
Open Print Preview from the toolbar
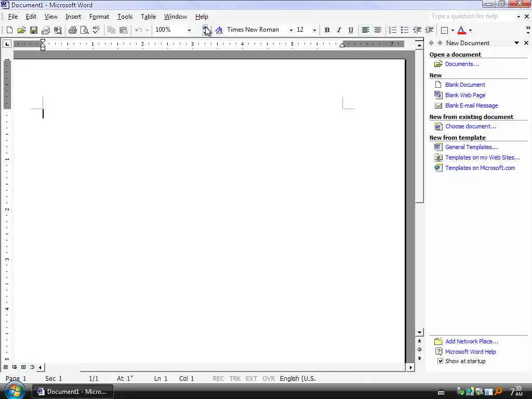pos(85,30)
